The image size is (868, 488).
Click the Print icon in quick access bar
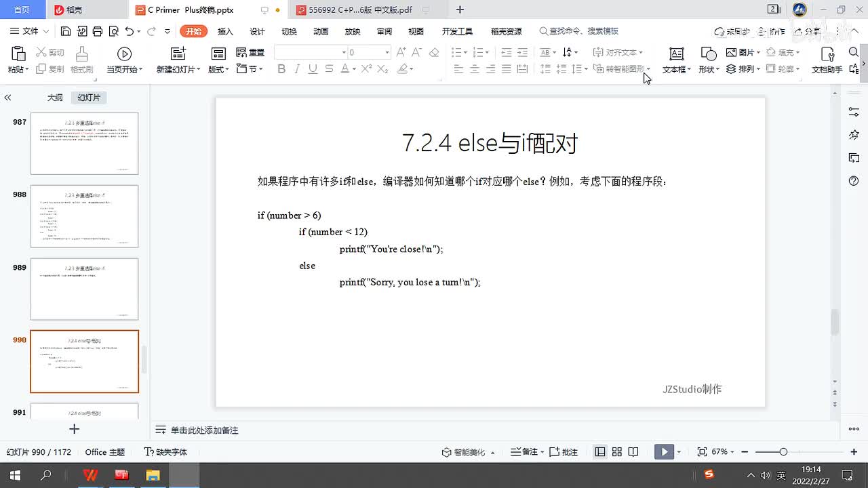98,31
